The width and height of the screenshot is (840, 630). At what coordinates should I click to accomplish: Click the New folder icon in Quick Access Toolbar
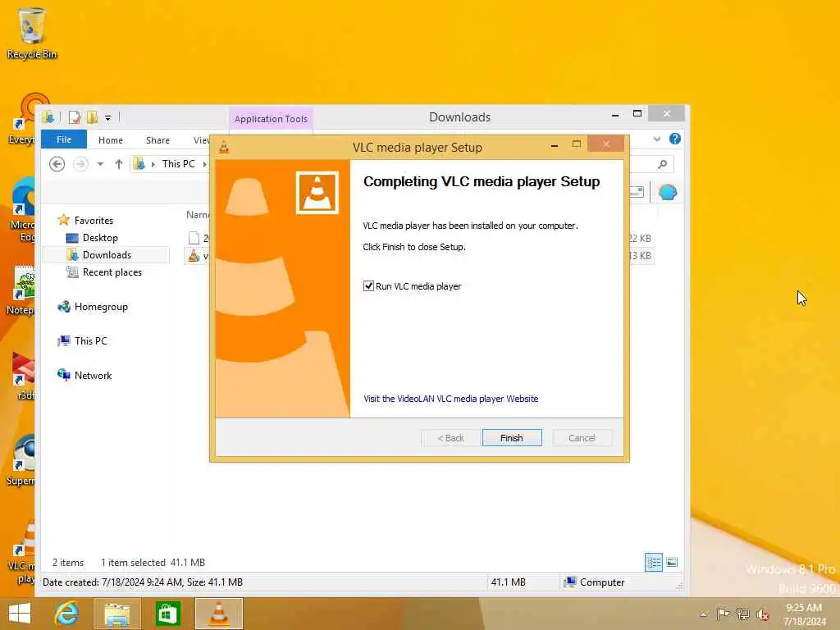(92, 117)
